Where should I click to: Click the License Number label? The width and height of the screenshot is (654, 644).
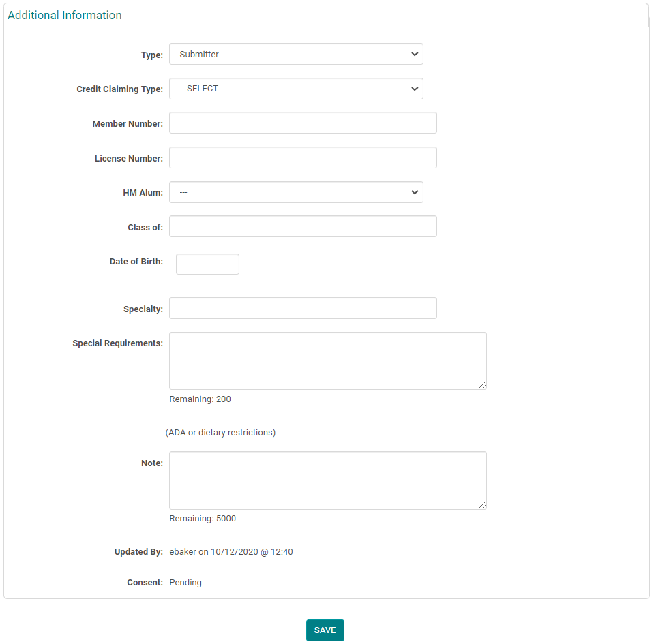(x=128, y=159)
